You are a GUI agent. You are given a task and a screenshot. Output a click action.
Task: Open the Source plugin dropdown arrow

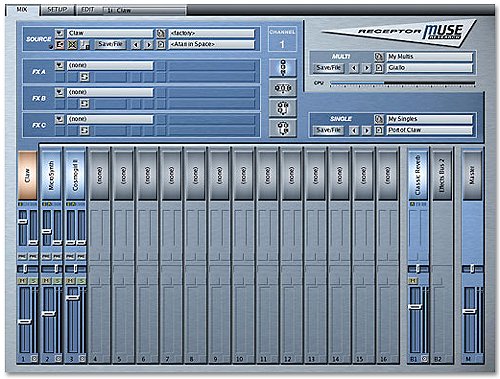point(59,33)
